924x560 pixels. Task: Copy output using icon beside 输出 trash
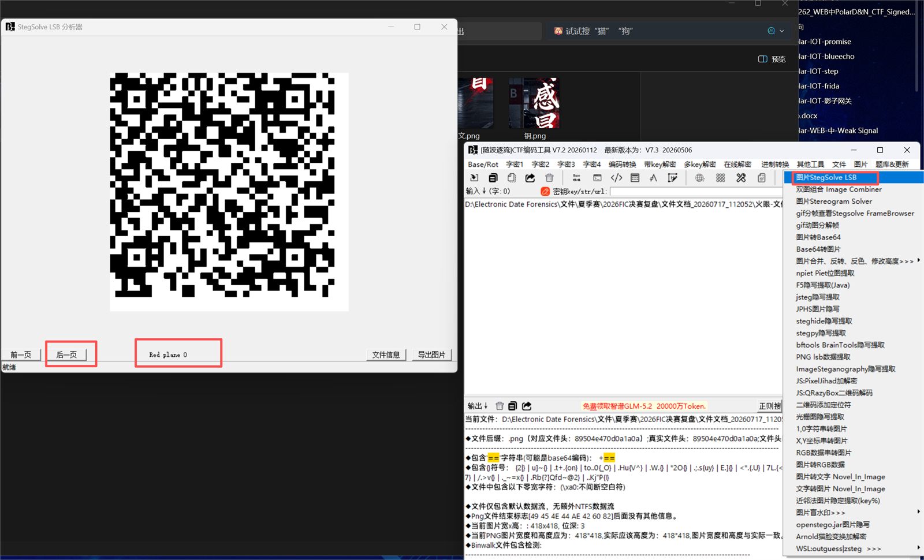tap(513, 406)
